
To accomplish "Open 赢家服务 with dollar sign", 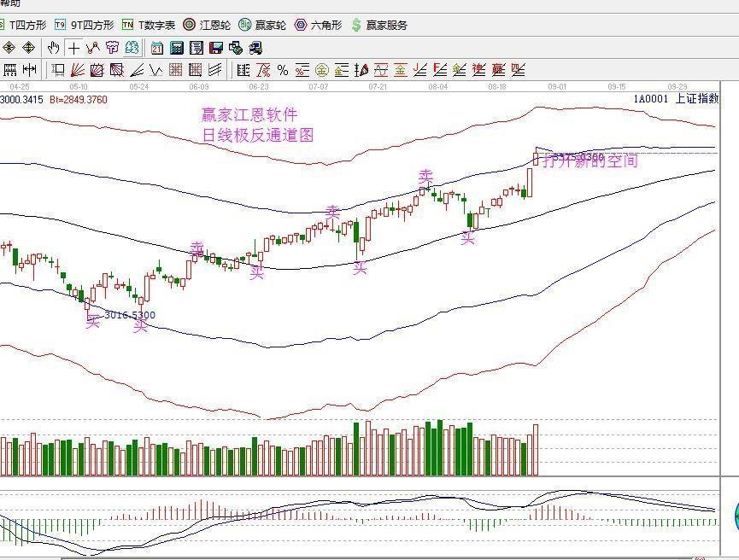I will point(379,25).
